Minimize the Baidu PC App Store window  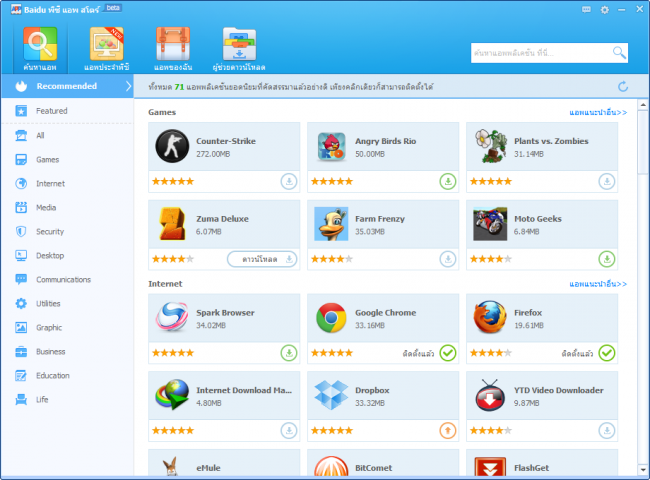click(x=621, y=10)
